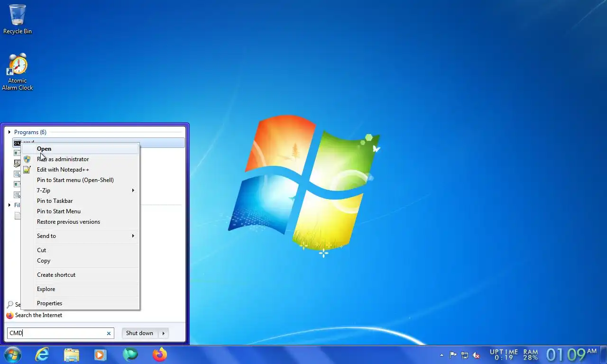The width and height of the screenshot is (607, 364).
Task: Click the Show desktop strip at taskbar end
Action: pyautogui.click(x=604, y=355)
